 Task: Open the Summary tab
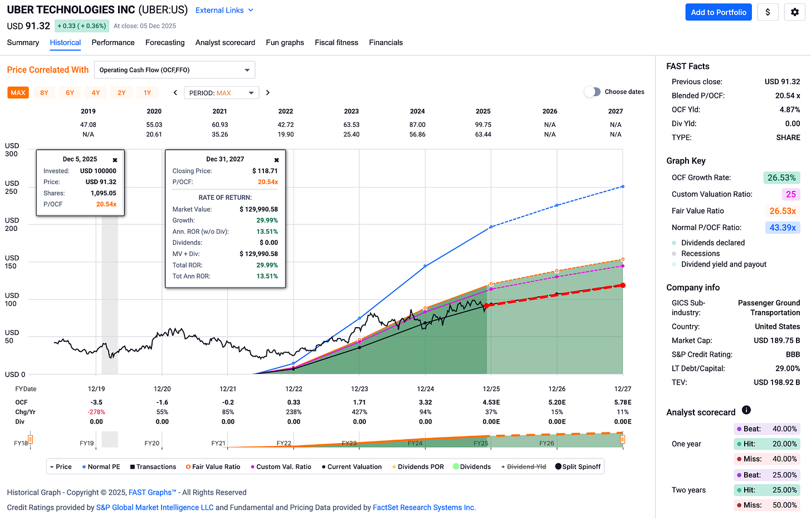tap(23, 42)
